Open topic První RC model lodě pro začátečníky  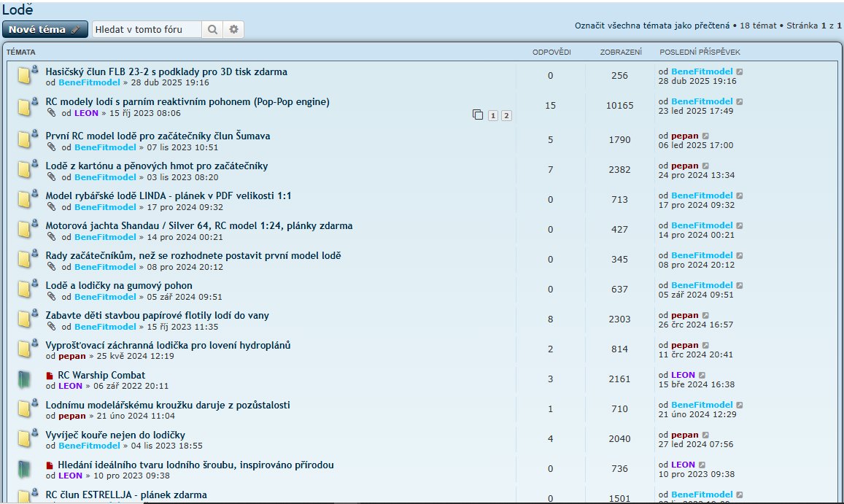158,136
